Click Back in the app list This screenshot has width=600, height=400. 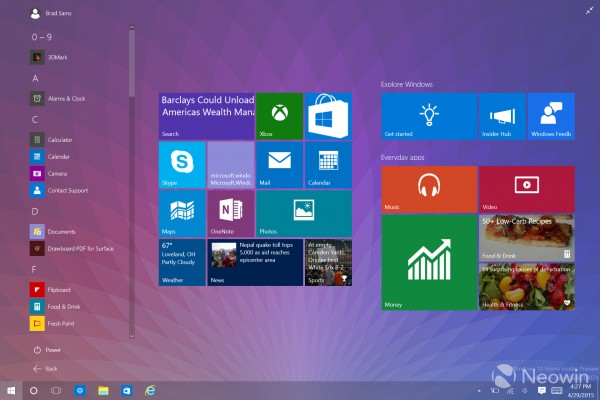click(x=47, y=368)
